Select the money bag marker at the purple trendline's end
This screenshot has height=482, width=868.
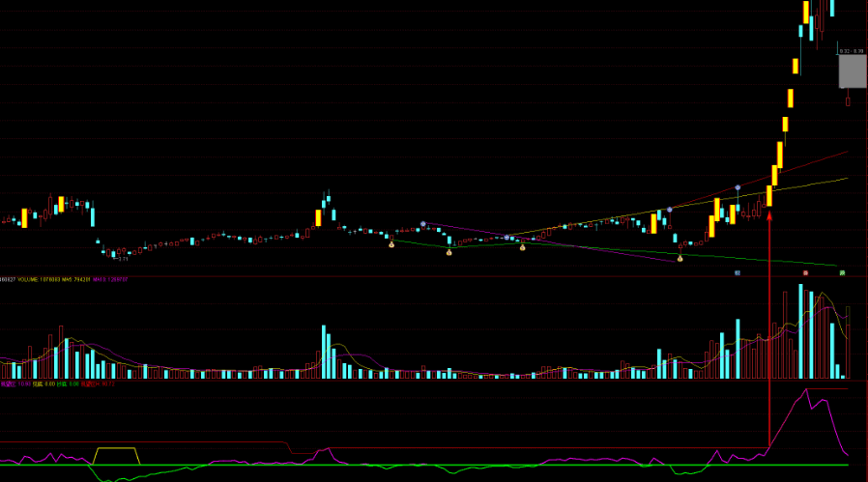click(x=680, y=258)
